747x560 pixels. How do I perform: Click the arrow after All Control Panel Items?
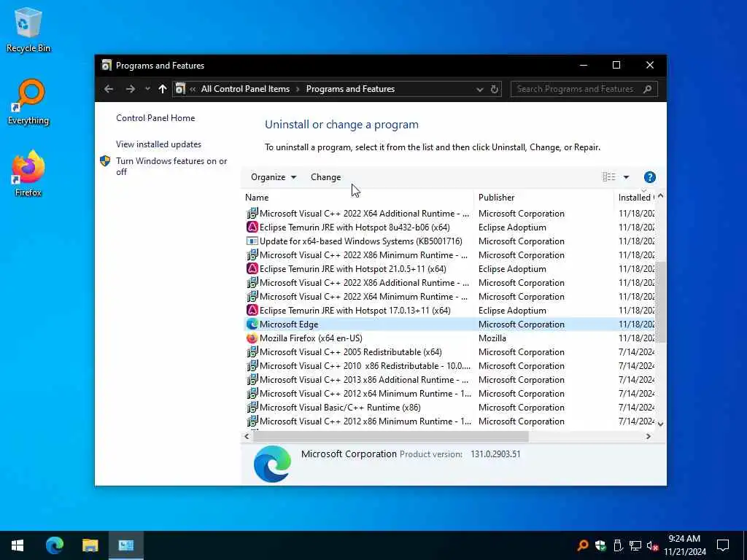click(298, 89)
